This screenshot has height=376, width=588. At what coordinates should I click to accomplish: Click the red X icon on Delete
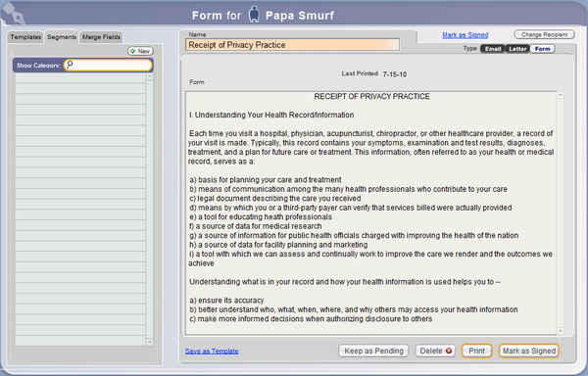click(x=449, y=351)
